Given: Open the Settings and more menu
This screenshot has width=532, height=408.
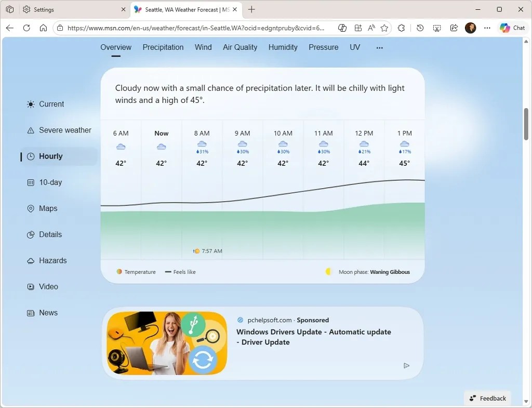Looking at the screenshot, I should coord(487,28).
